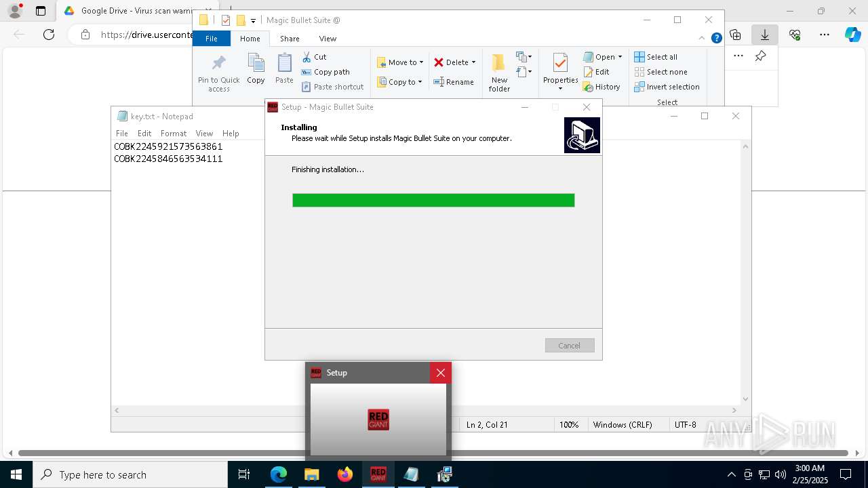Click pin icon in Edge downloads panel
Viewport: 868px width, 488px height.
point(760,56)
